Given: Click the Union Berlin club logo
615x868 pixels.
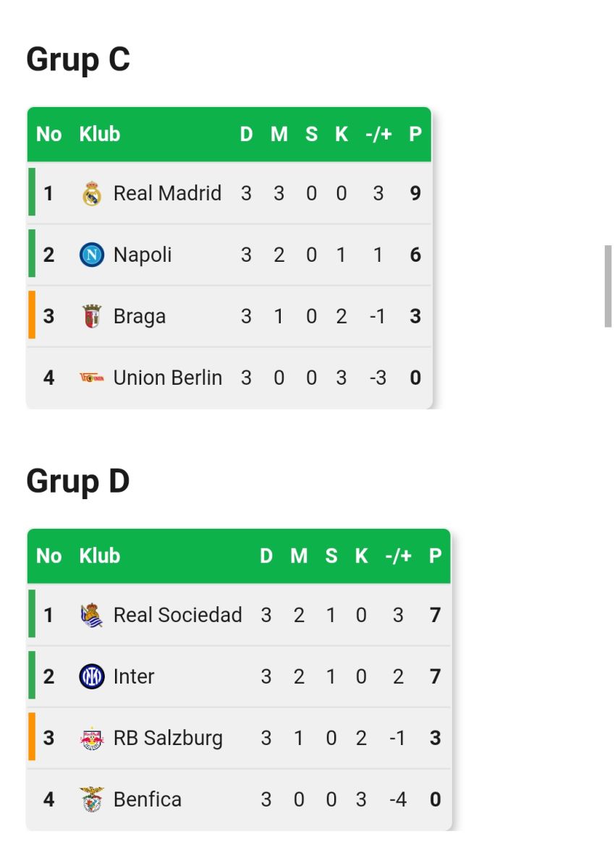Looking at the screenshot, I should [x=92, y=378].
